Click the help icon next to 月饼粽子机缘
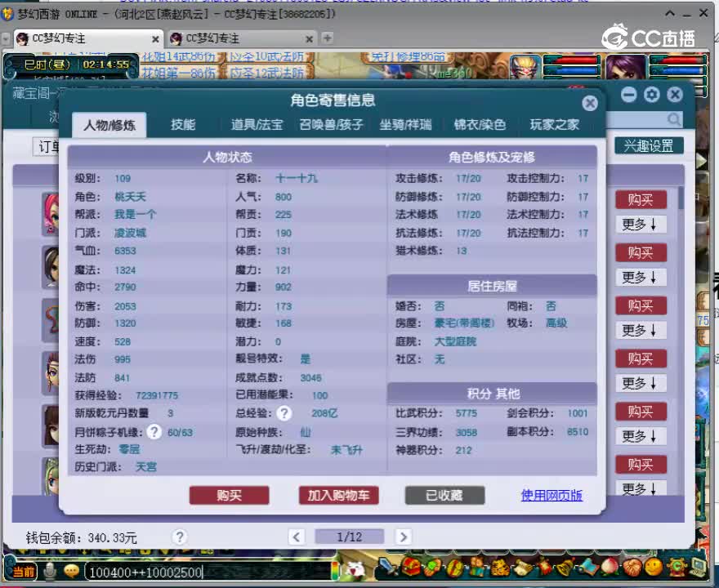 (154, 432)
